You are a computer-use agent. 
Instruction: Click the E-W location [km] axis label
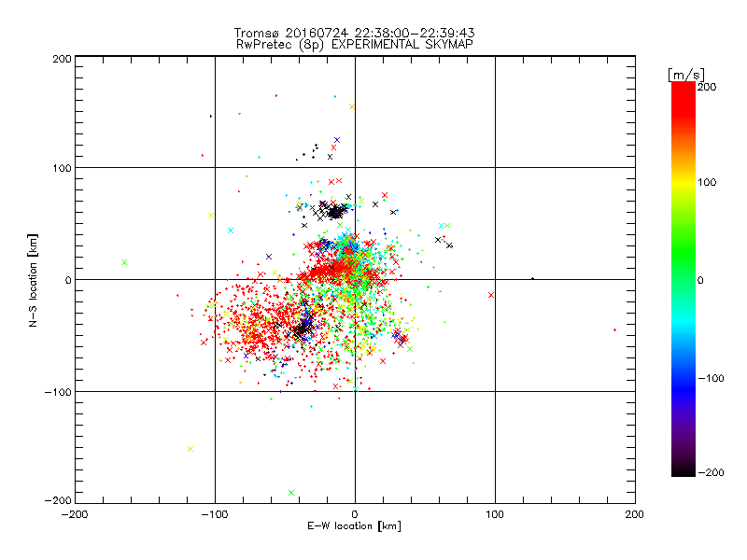click(x=354, y=525)
